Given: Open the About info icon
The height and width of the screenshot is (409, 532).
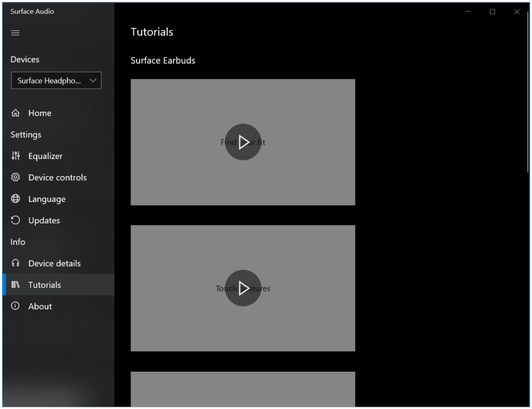Looking at the screenshot, I should coord(15,306).
